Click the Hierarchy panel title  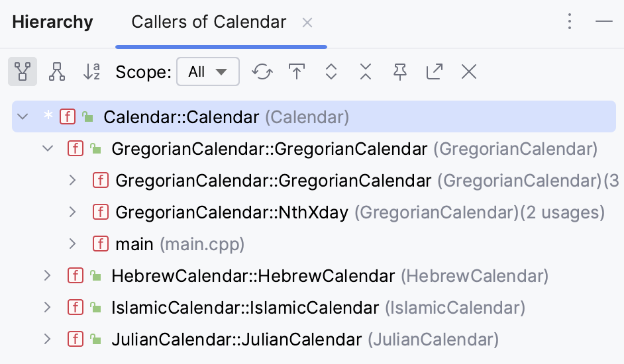pyautogui.click(x=52, y=22)
